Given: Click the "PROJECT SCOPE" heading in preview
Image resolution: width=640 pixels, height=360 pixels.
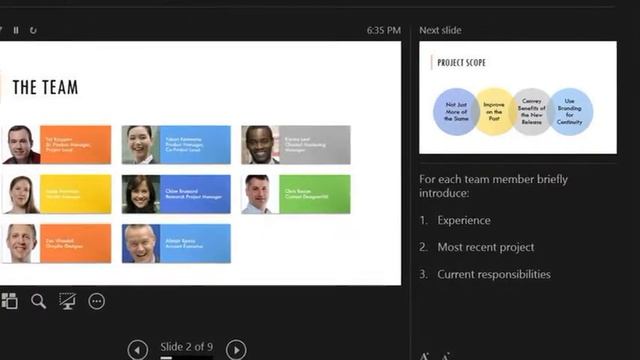Looking at the screenshot, I should 461,63.
